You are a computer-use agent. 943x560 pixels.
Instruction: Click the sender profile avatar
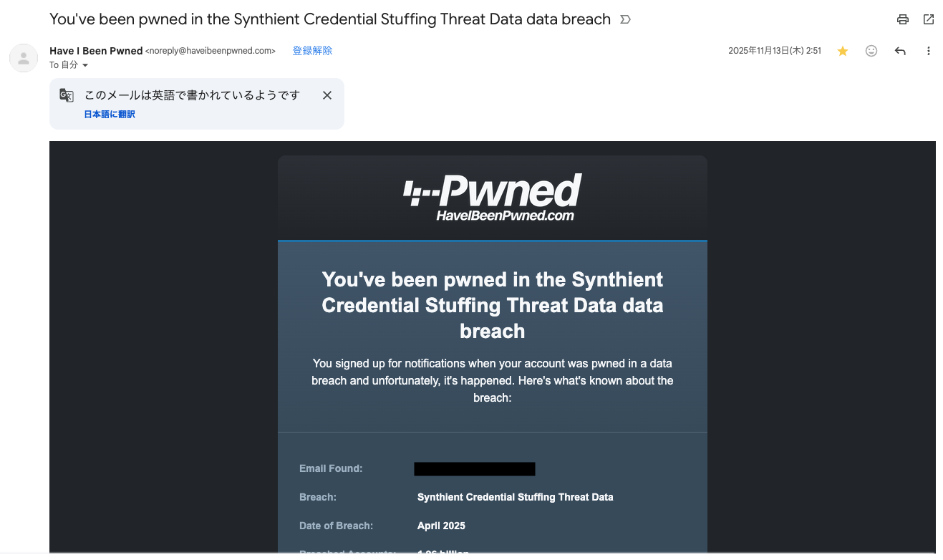(x=24, y=58)
